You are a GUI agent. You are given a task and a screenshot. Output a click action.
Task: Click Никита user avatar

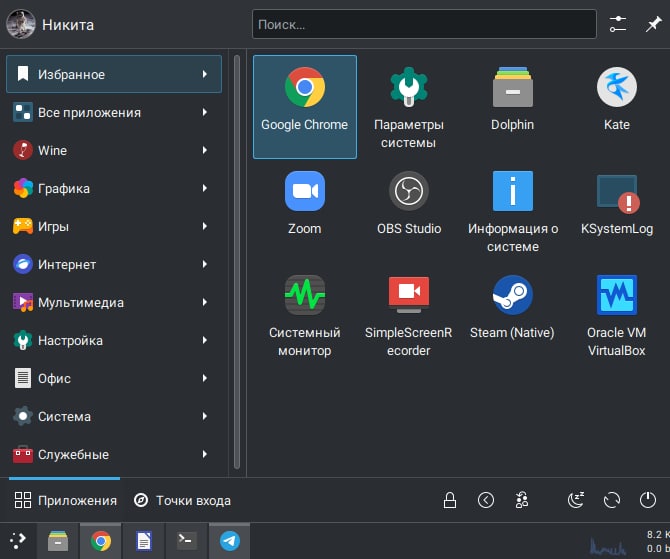21,24
